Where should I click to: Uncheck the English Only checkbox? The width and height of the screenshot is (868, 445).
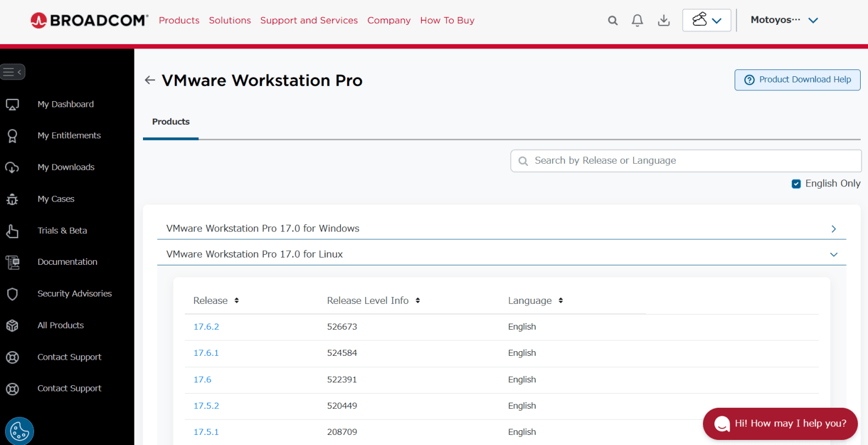(x=796, y=184)
